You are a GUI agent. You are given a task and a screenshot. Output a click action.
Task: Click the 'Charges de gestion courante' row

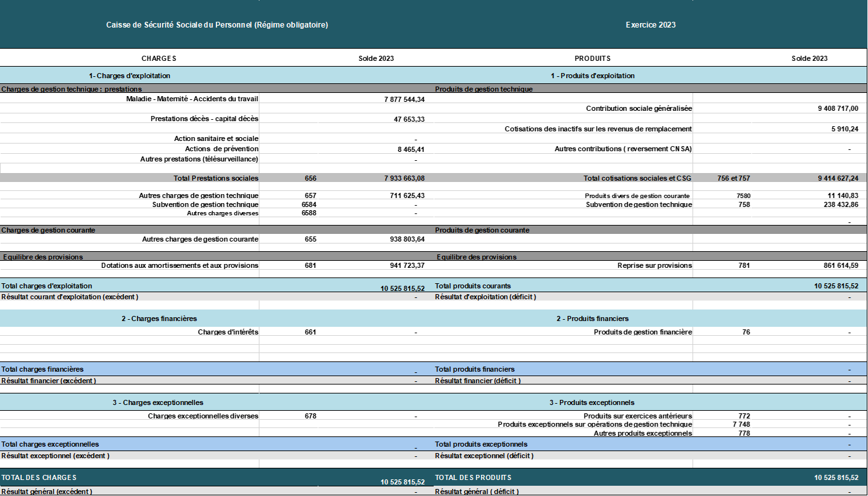pos(48,230)
